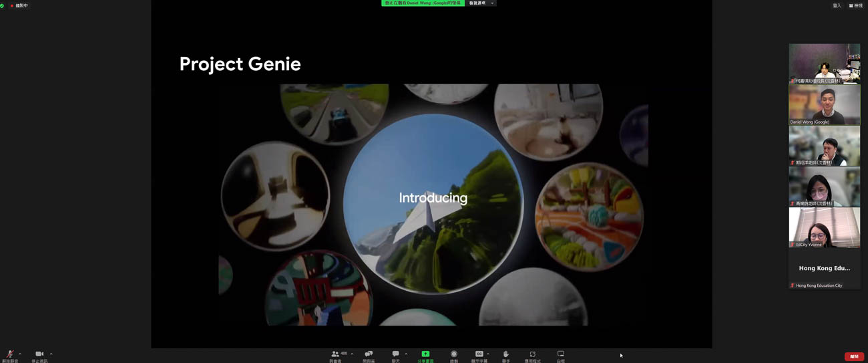Expand video options arrow beside camera

51,354
